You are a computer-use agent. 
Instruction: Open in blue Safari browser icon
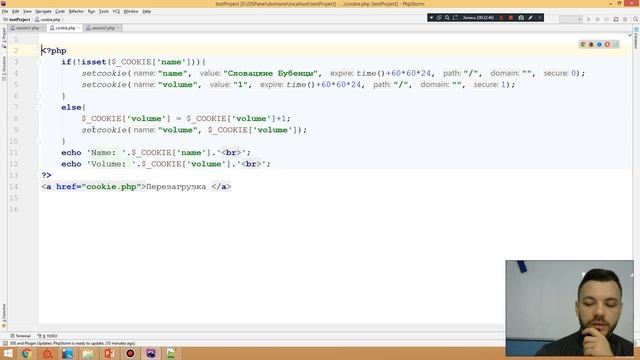(599, 44)
